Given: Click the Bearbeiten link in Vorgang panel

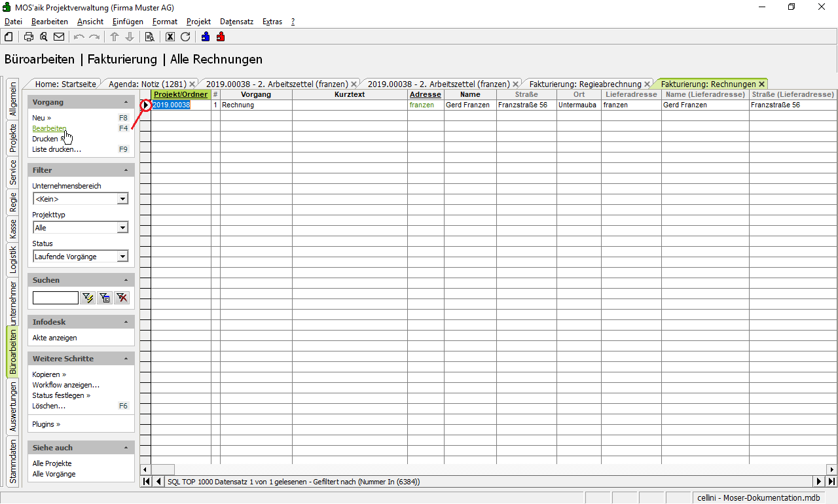Looking at the screenshot, I should (x=49, y=128).
